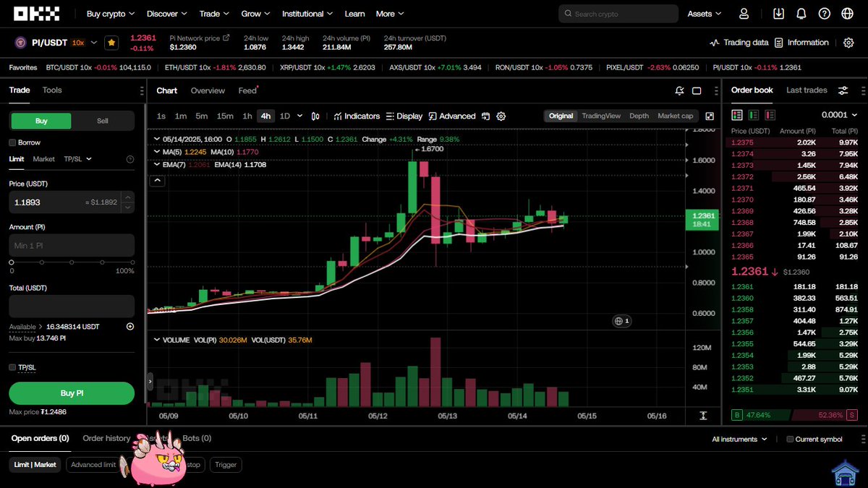Screen dimensions: 868x488
Task: Open trading settings gear near Information
Action: (x=848, y=43)
